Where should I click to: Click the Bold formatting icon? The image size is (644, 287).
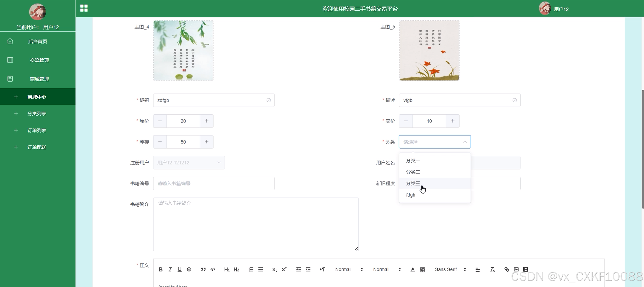pos(161,269)
